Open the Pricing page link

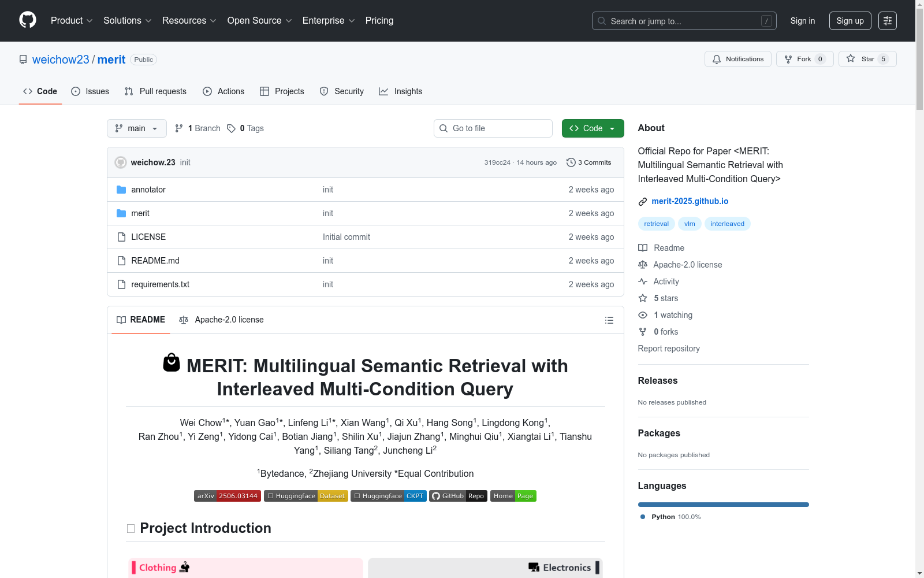pyautogui.click(x=379, y=21)
